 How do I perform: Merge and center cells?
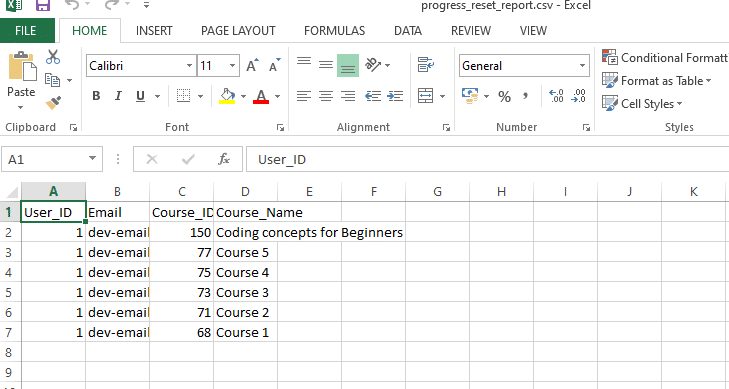[x=425, y=96]
